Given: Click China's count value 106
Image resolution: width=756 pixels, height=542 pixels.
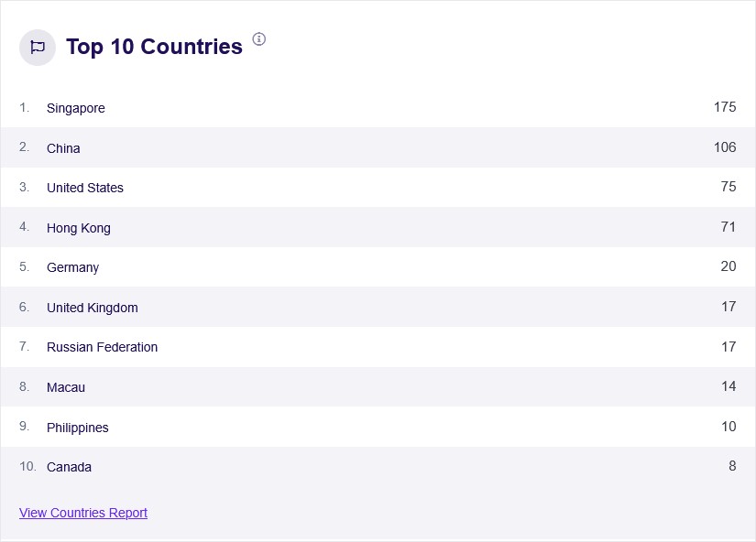Looking at the screenshot, I should 725,147.
